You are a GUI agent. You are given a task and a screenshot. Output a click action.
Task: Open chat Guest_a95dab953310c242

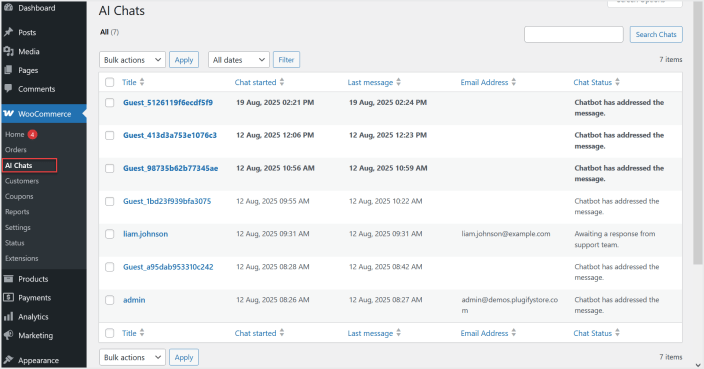(x=168, y=267)
